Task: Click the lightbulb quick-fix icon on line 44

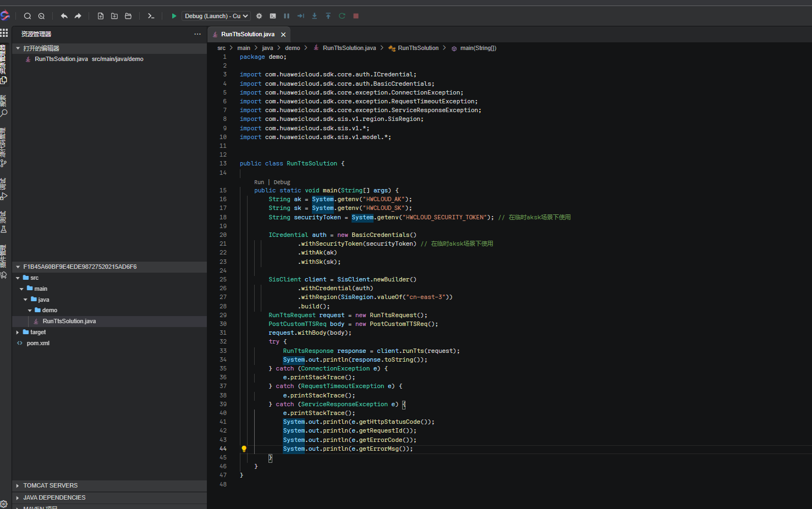Action: pos(244,449)
